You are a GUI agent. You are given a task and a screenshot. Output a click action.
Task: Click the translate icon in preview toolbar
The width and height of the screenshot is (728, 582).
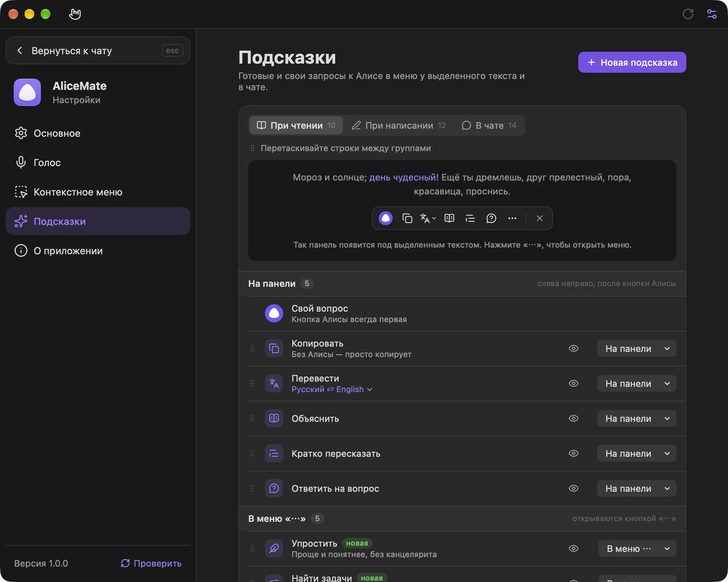(x=427, y=218)
